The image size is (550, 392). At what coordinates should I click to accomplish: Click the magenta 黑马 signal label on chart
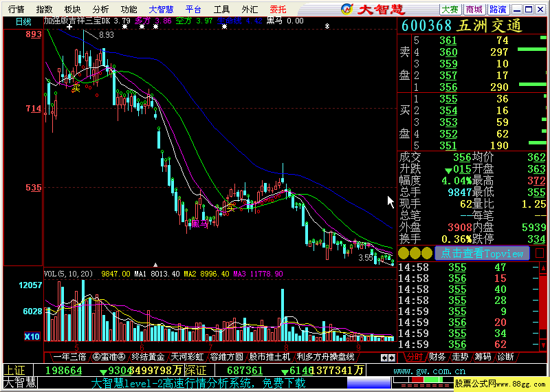click(199, 224)
